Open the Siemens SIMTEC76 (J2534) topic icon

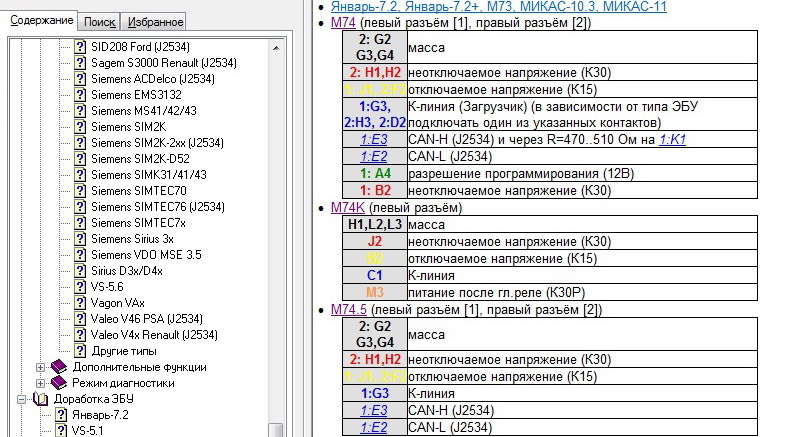click(80, 207)
